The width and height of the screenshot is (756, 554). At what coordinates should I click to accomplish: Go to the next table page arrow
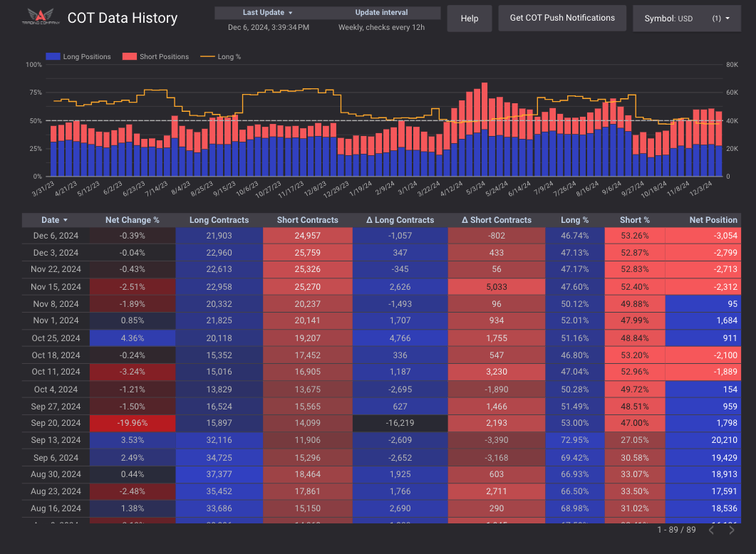[732, 530]
